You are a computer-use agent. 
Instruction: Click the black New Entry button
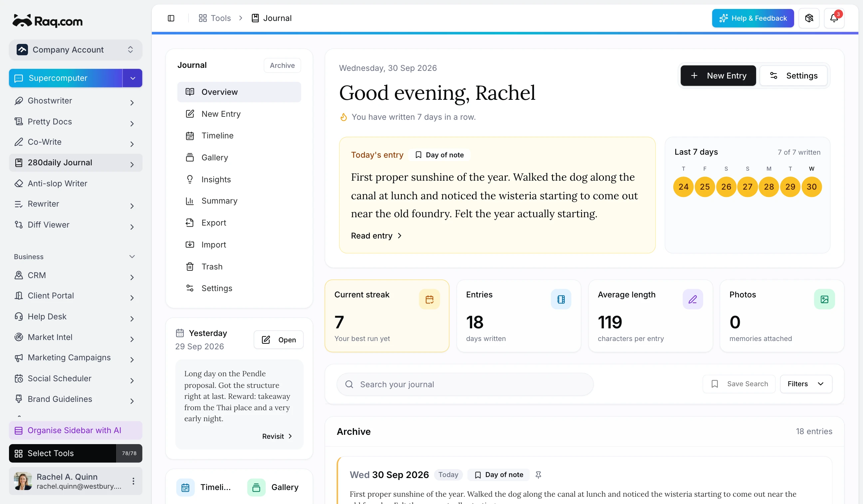pos(718,76)
